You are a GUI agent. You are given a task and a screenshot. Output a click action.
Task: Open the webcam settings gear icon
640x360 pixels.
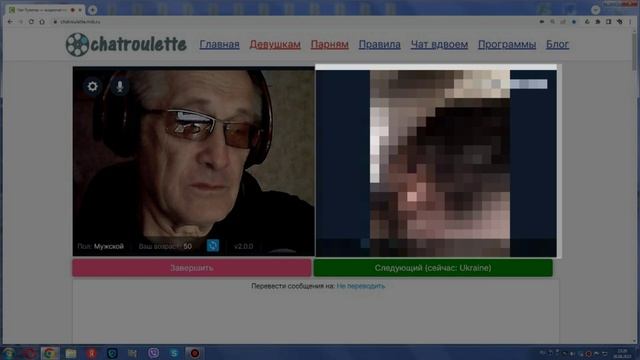pyautogui.click(x=93, y=87)
